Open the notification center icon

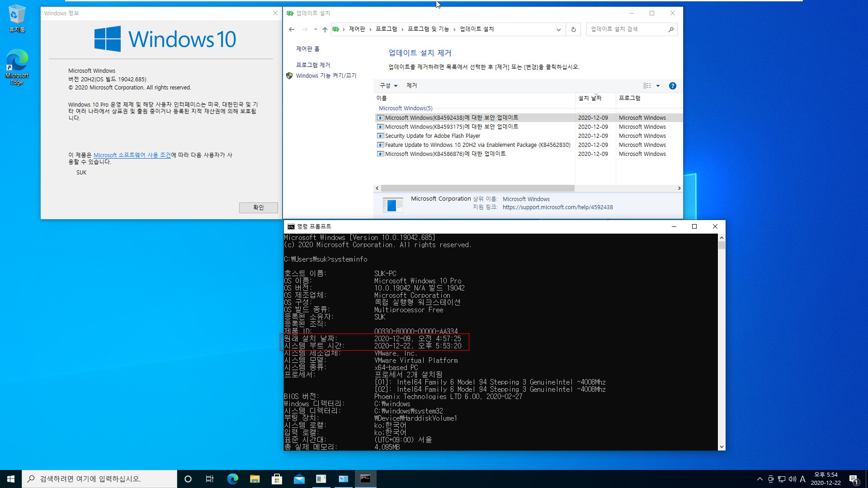[854, 479]
